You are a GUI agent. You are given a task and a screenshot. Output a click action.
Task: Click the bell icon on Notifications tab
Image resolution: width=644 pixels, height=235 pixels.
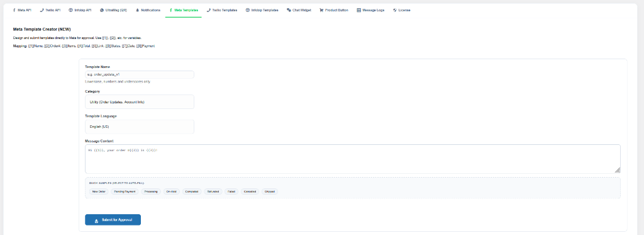[x=138, y=10]
